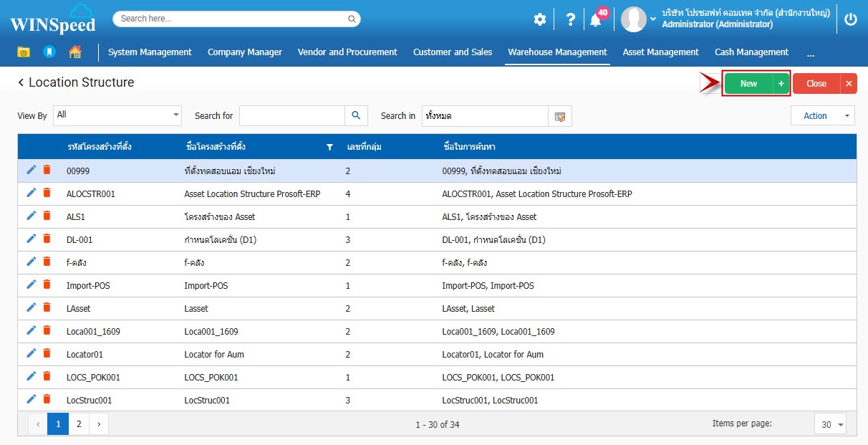Viewport: 868px width, 445px height.
Task: Open the settings gear in the header
Action: pos(540,19)
